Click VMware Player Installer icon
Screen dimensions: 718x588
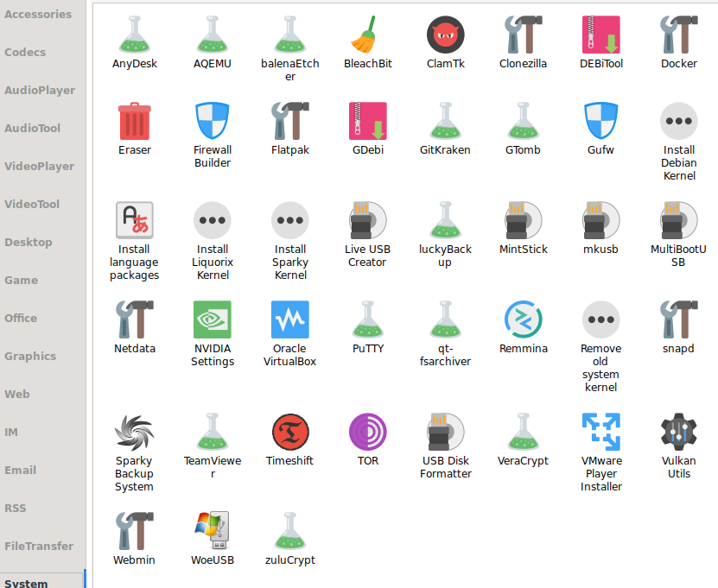click(601, 432)
